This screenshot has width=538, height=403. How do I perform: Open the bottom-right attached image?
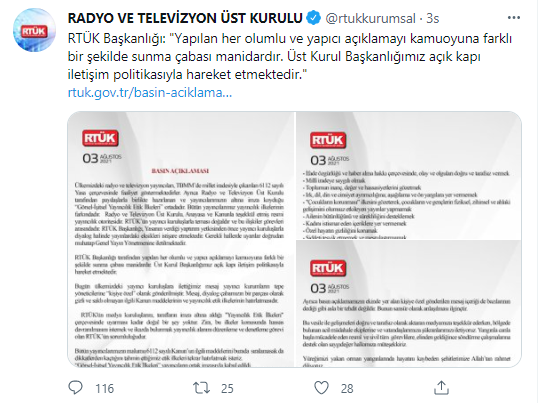tap(409, 304)
